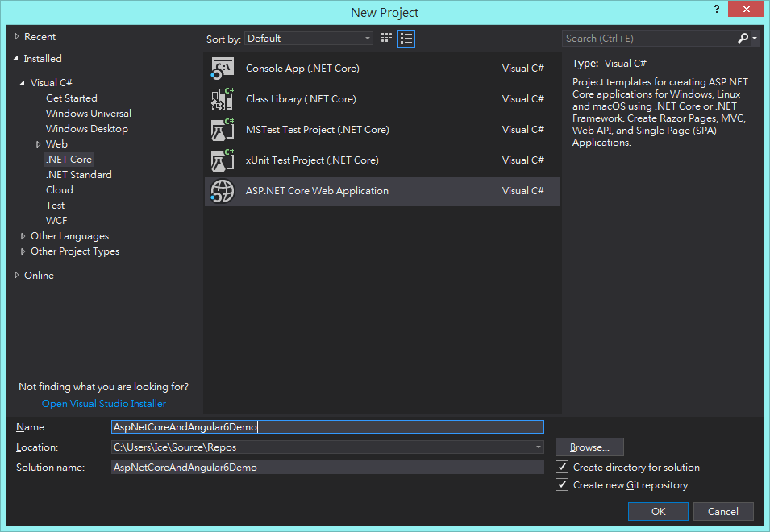770x532 pixels.
Task: Close the New Project dialog
Action: point(746,9)
